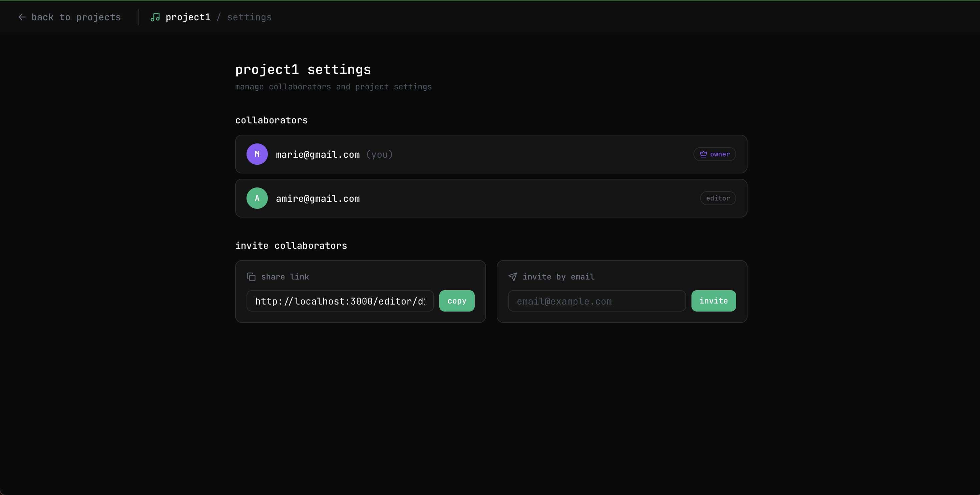Click the share link label

[x=285, y=277]
